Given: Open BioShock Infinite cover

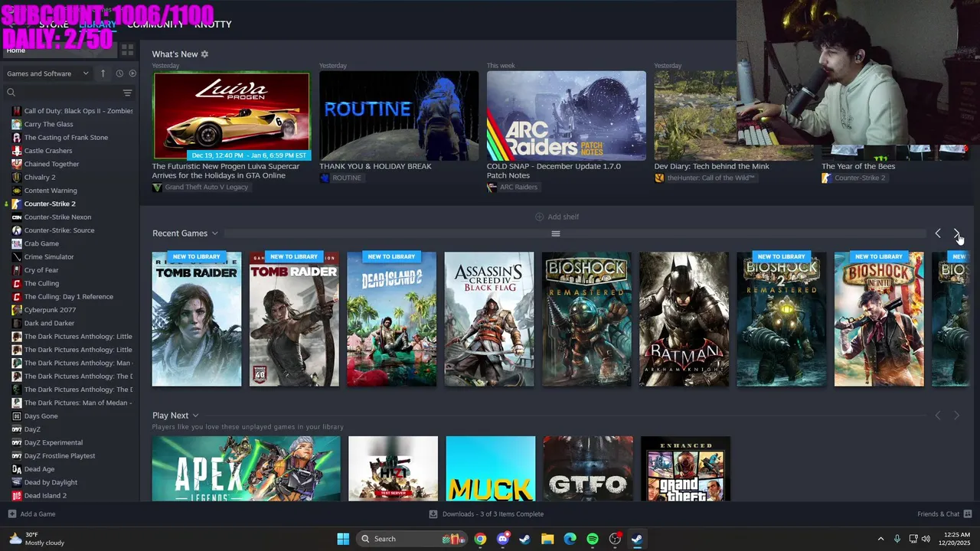Looking at the screenshot, I should pyautogui.click(x=879, y=319).
